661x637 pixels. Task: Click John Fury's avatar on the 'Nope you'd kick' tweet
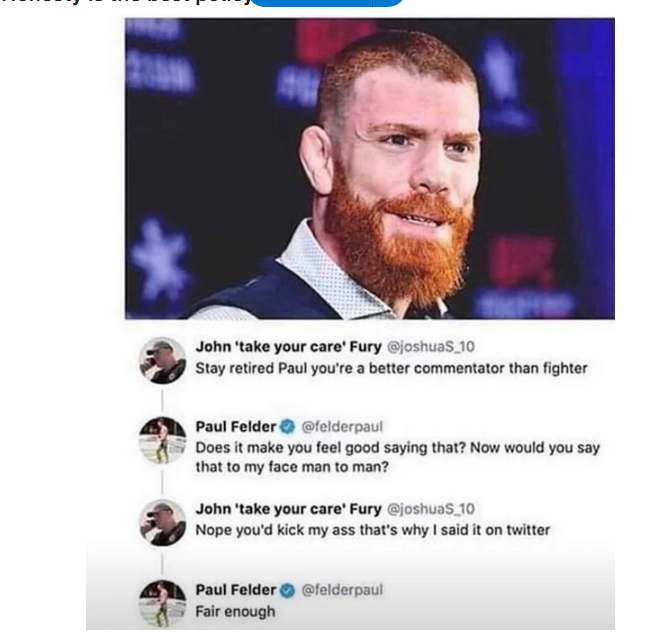[x=162, y=521]
